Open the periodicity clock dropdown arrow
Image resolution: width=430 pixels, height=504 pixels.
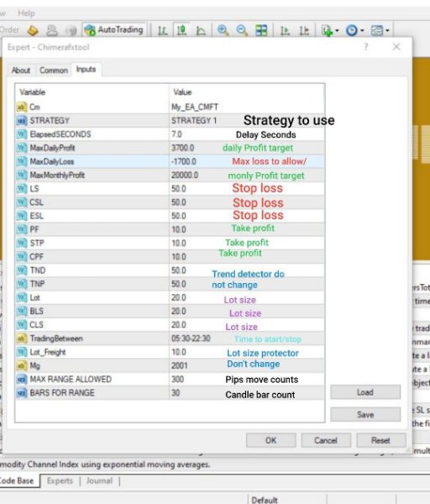tap(362, 30)
